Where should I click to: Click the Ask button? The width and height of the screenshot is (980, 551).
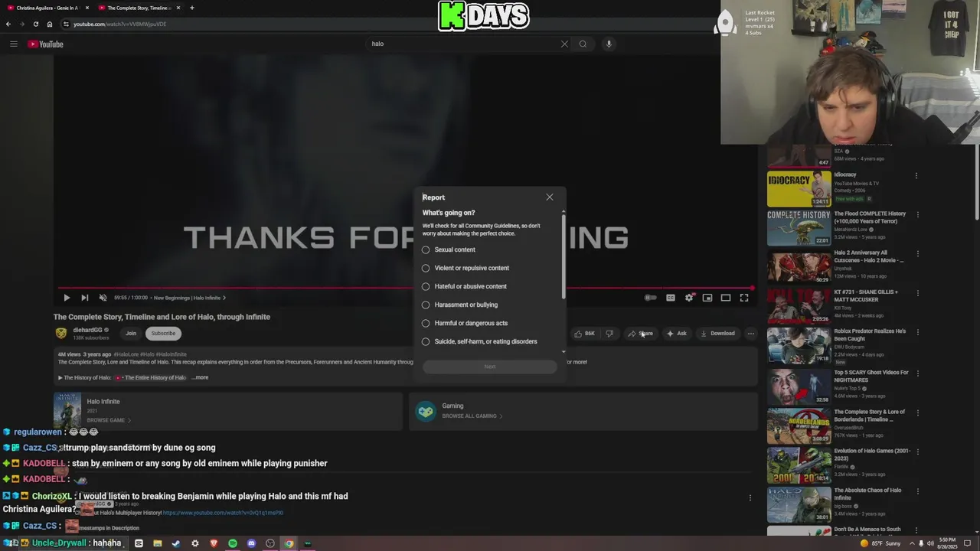(677, 333)
